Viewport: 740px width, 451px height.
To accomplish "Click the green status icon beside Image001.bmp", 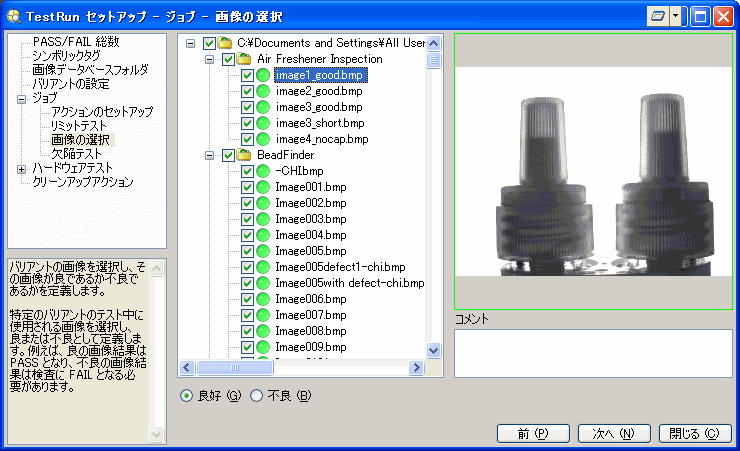I will click(x=264, y=187).
